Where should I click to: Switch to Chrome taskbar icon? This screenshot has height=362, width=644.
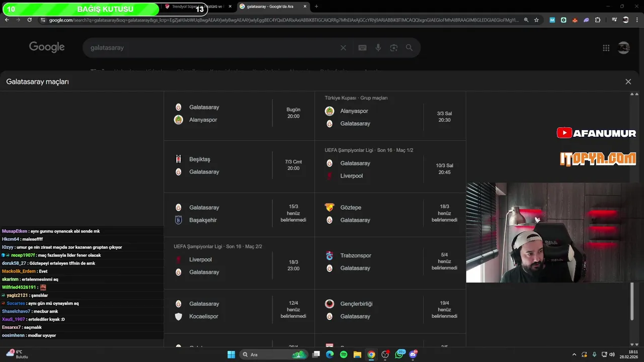371,354
